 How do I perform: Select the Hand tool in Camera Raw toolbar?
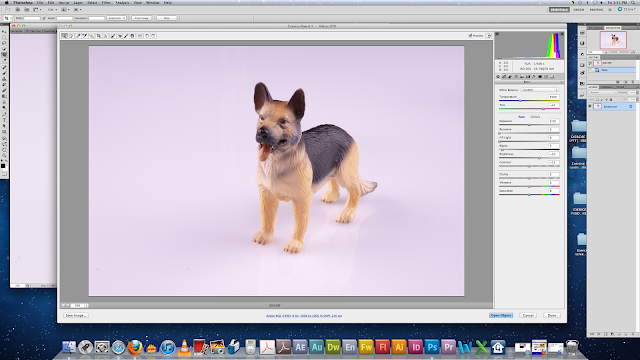coord(71,36)
